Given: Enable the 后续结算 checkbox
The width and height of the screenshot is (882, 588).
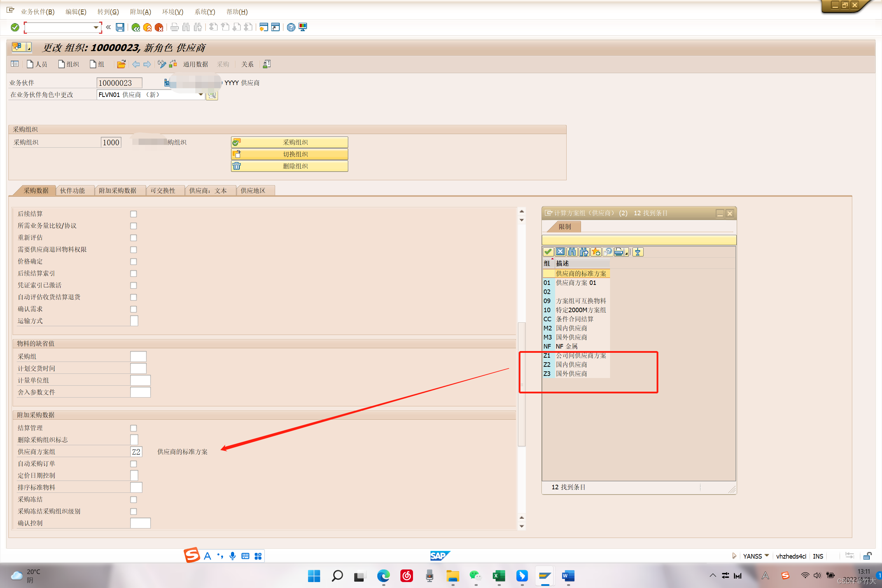Looking at the screenshot, I should click(133, 214).
